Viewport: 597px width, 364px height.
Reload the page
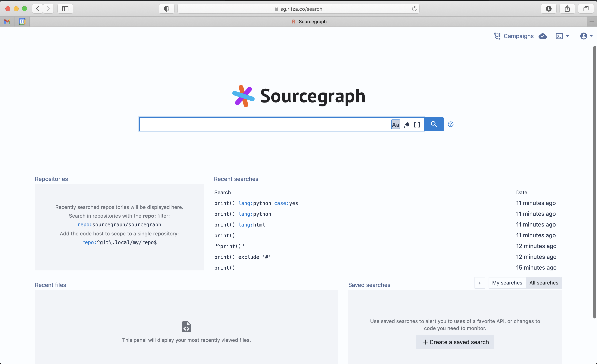point(414,9)
